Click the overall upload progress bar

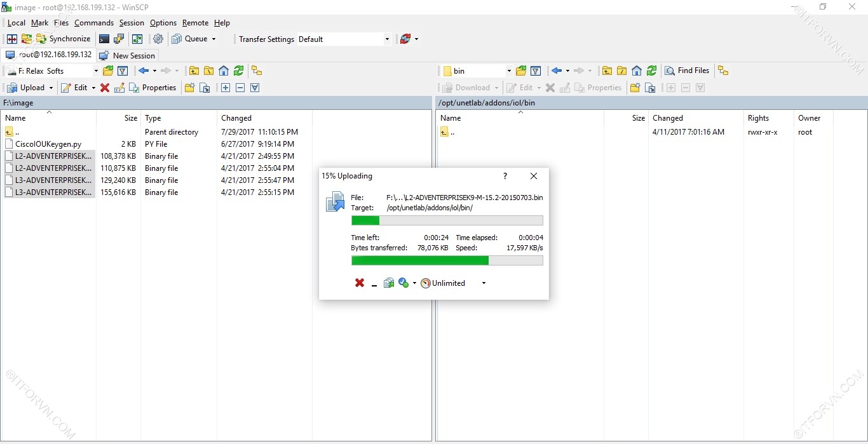[447, 260]
